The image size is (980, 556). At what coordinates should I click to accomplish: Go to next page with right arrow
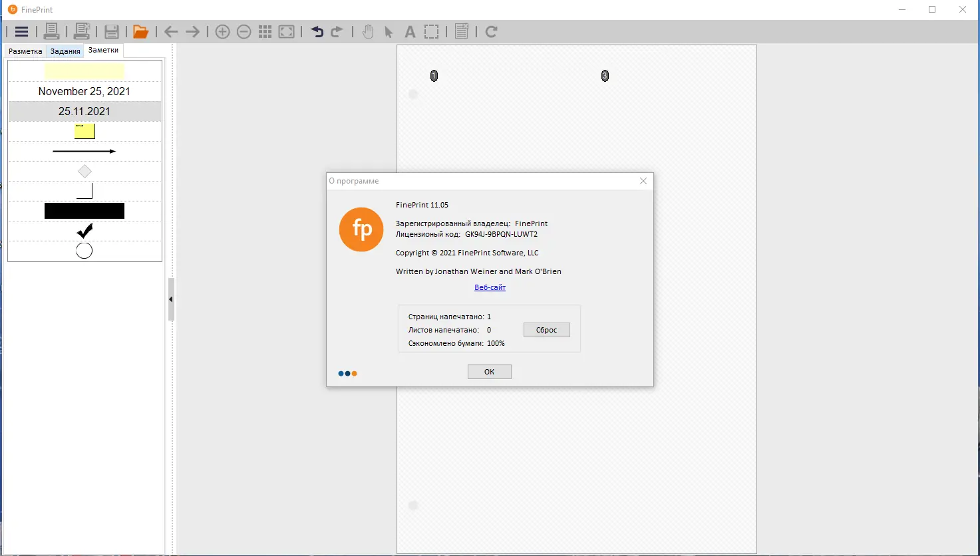[193, 31]
